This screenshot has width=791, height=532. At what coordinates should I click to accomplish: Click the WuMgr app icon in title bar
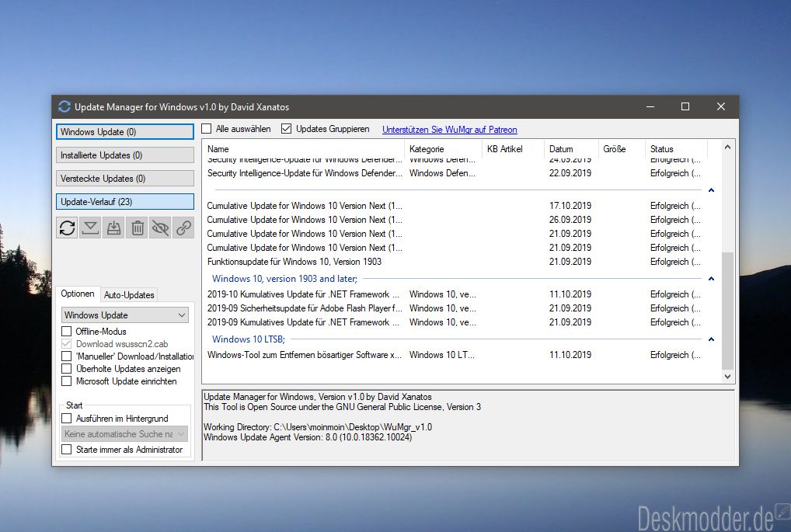click(64, 107)
